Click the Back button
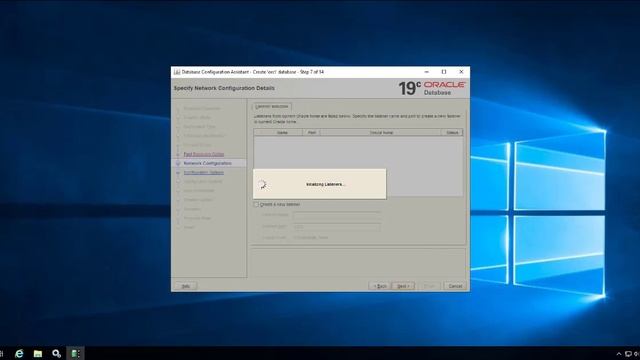The height and width of the screenshot is (360, 640). (x=380, y=286)
